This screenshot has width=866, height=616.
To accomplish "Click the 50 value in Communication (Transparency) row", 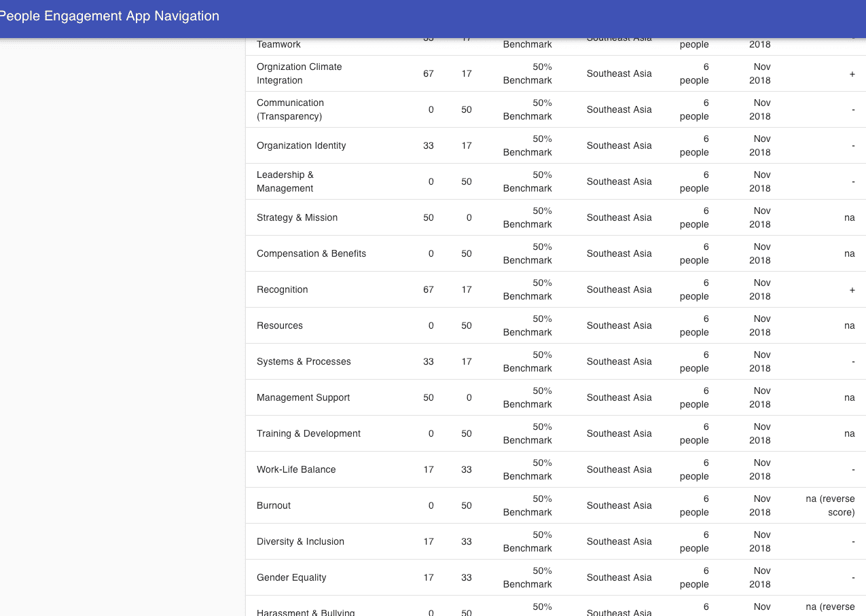I will 467,109.
